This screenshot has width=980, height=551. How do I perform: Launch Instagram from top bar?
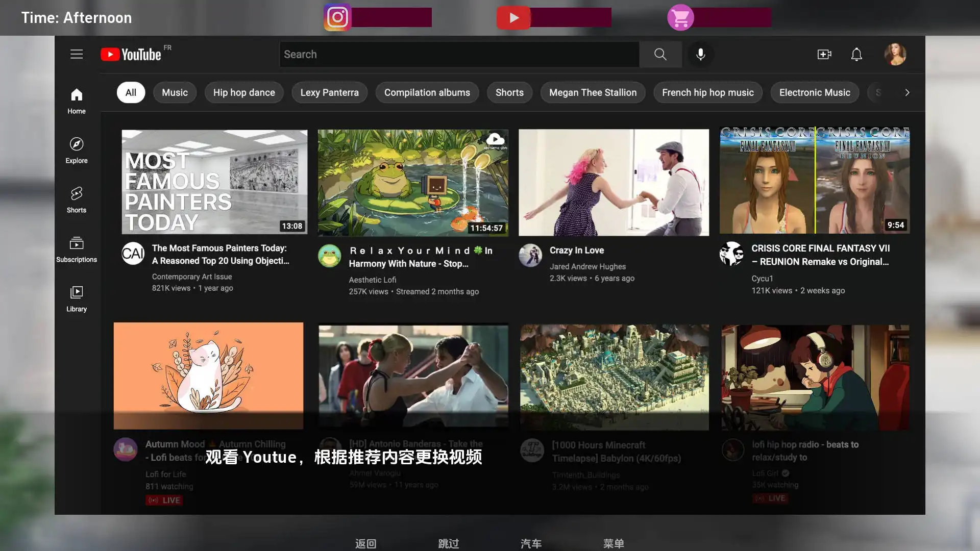click(337, 17)
